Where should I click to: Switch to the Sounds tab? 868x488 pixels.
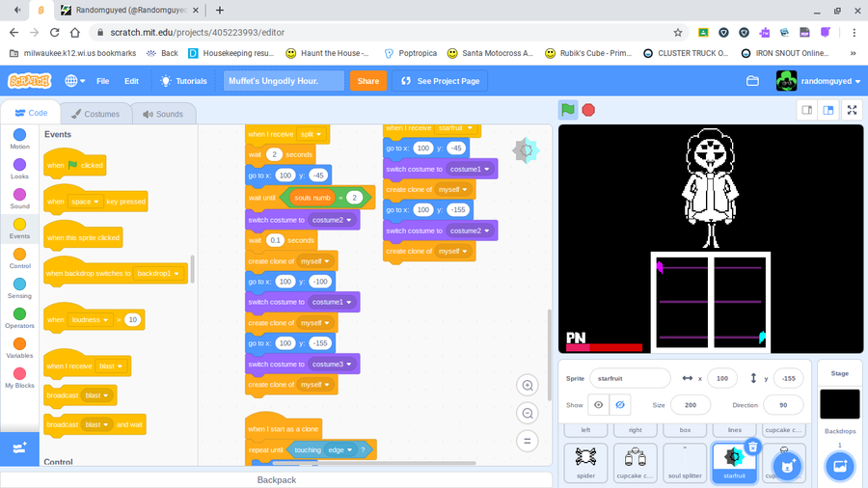[x=163, y=114]
